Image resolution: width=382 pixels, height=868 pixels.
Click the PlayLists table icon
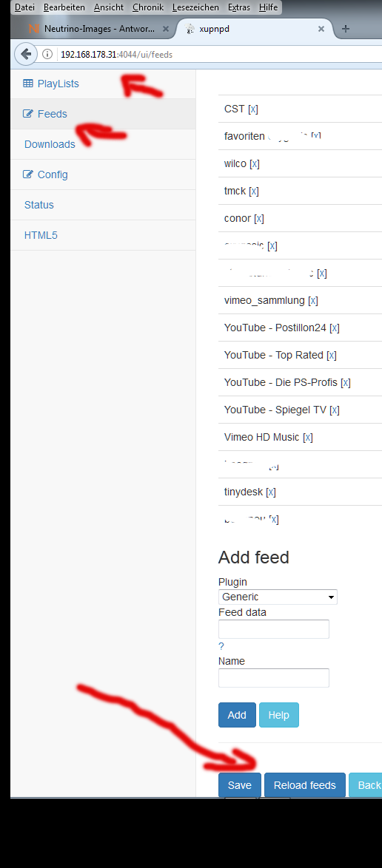click(x=27, y=84)
